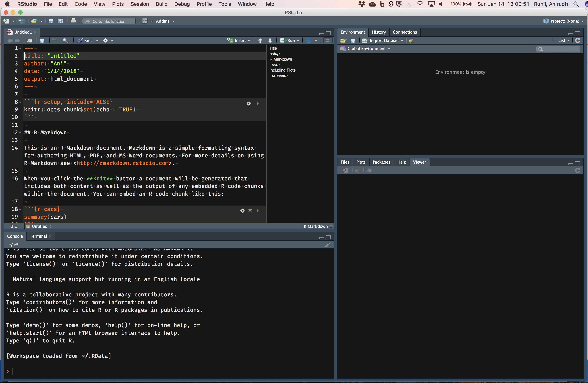Screen dimensions: 588x383
Task: Run all chunks above in cars chunk
Action: pos(250,211)
